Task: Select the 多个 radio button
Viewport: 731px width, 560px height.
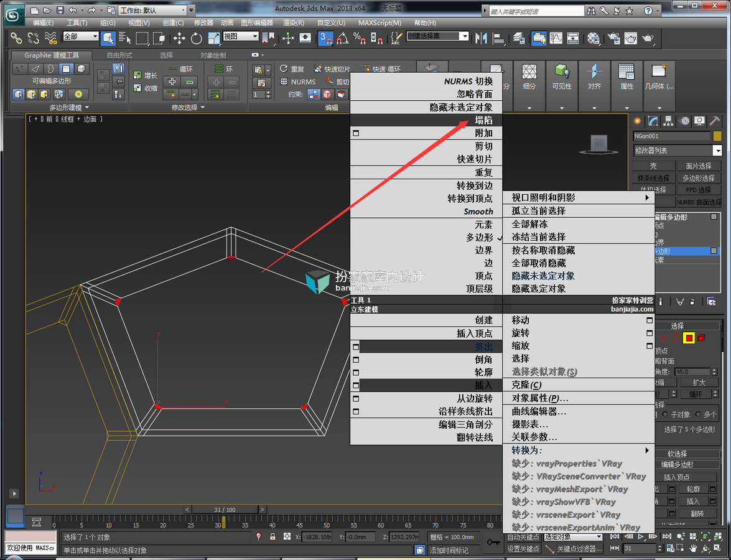Action: (698, 414)
